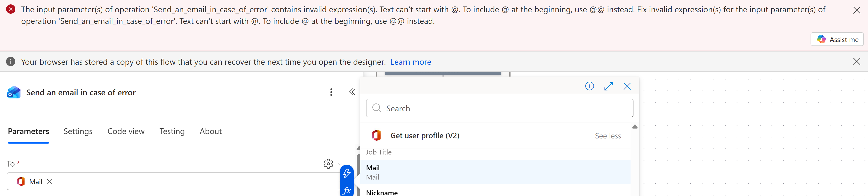The width and height of the screenshot is (868, 196).
Task: Collapse the action panel with double chevron
Action: 352,92
